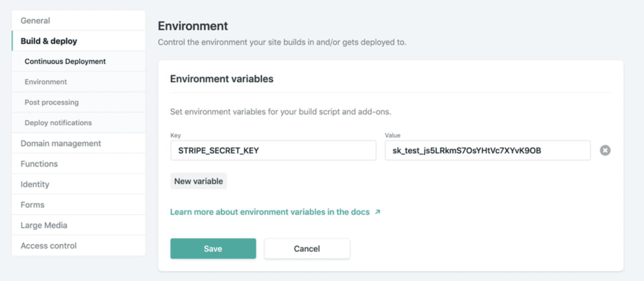
Task: Select Functions in the sidebar
Action: 39,164
